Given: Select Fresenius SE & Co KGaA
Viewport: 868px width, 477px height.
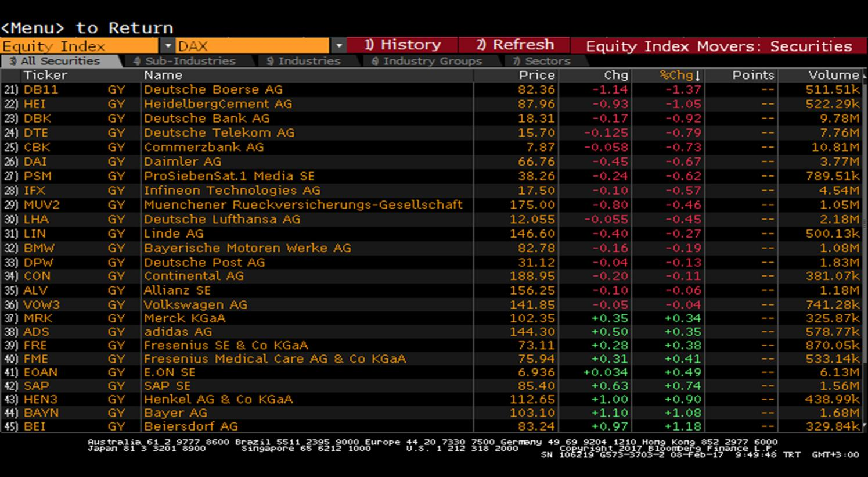Looking at the screenshot, I should click(226, 345).
